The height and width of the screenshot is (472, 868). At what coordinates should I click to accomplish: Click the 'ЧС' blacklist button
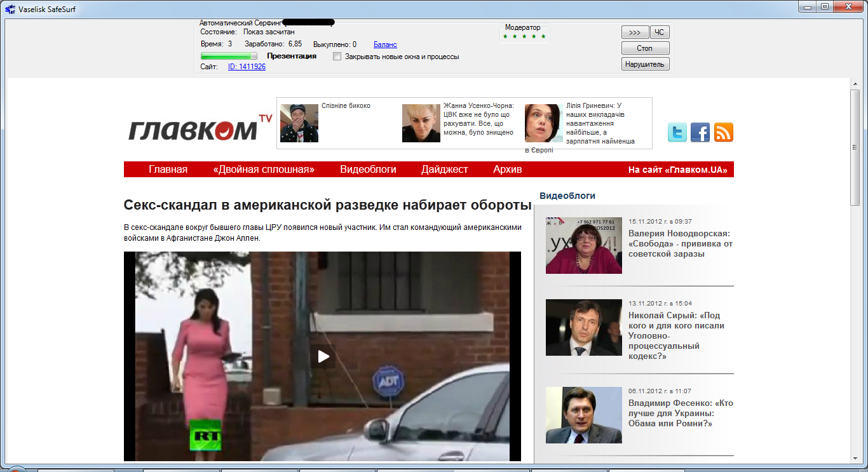tap(660, 32)
